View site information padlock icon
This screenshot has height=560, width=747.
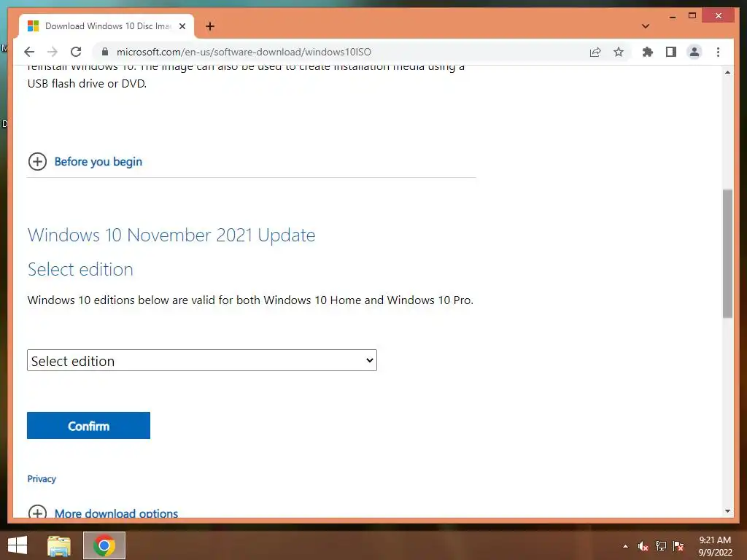coord(105,52)
